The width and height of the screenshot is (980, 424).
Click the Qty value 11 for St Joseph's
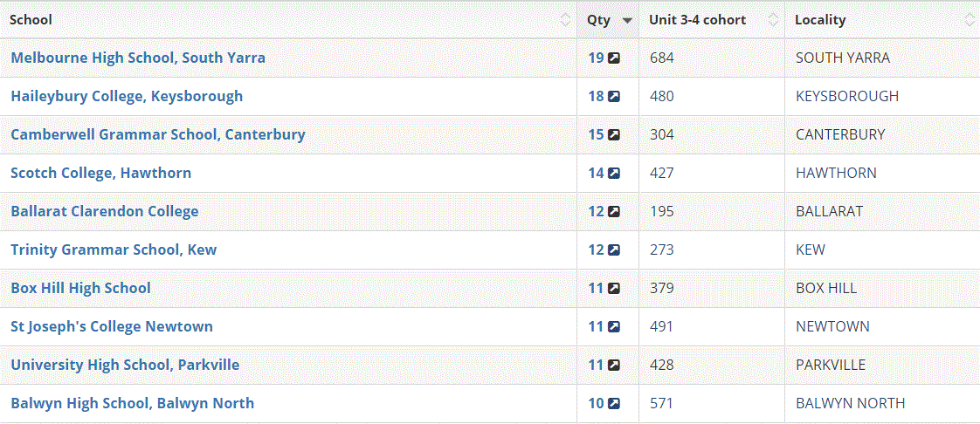[x=596, y=326]
